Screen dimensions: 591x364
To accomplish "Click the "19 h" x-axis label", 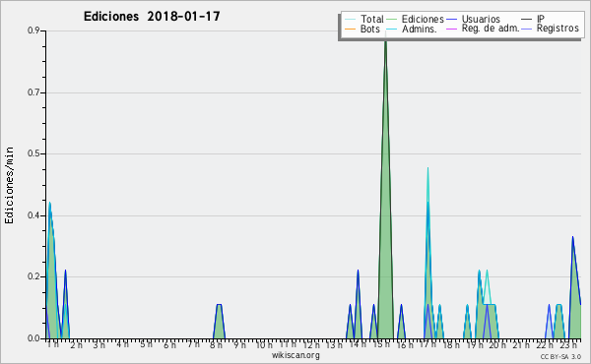I will click(475, 344).
